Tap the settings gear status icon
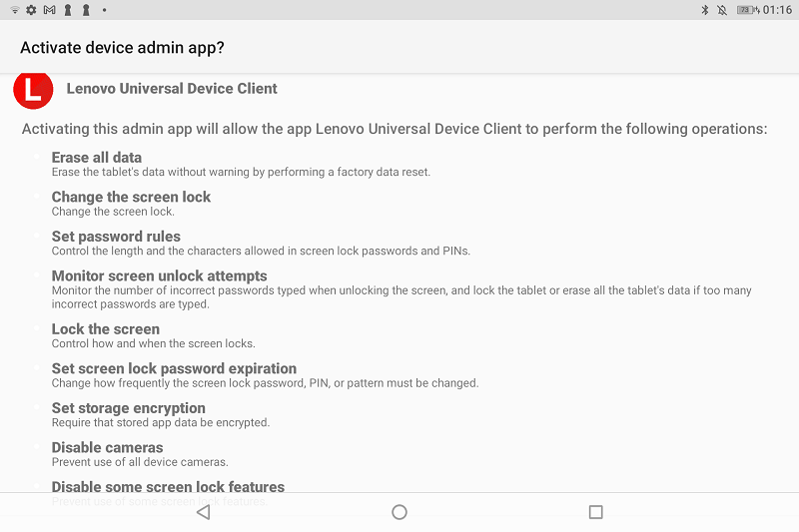 (32, 10)
